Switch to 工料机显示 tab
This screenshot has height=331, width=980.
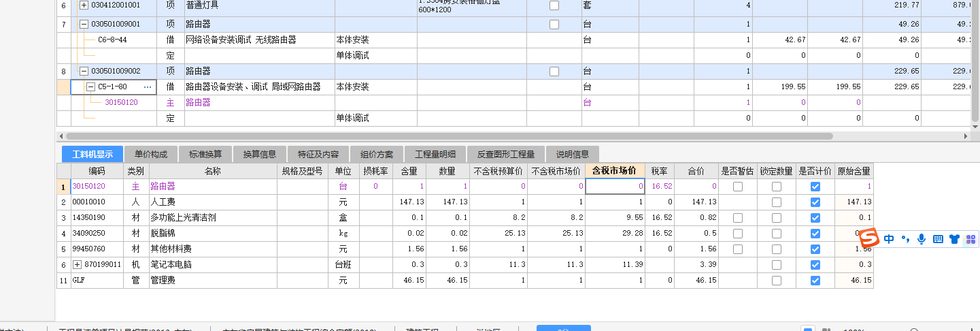92,154
